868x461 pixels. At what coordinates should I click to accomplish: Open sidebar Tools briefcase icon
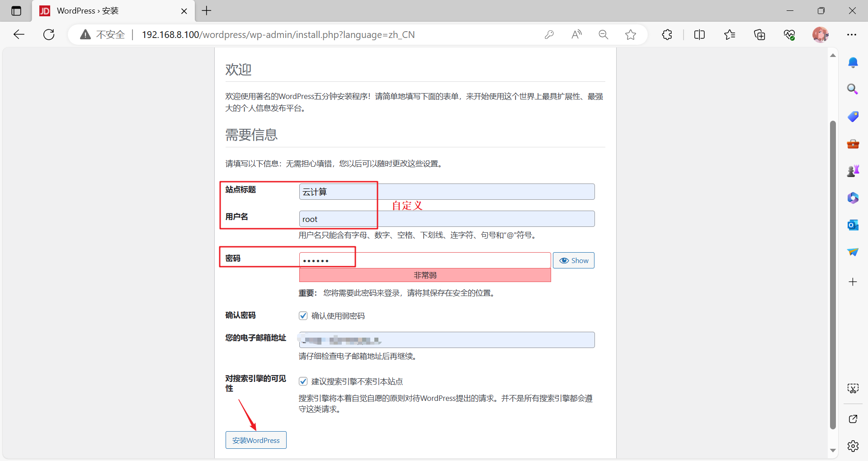tap(853, 144)
